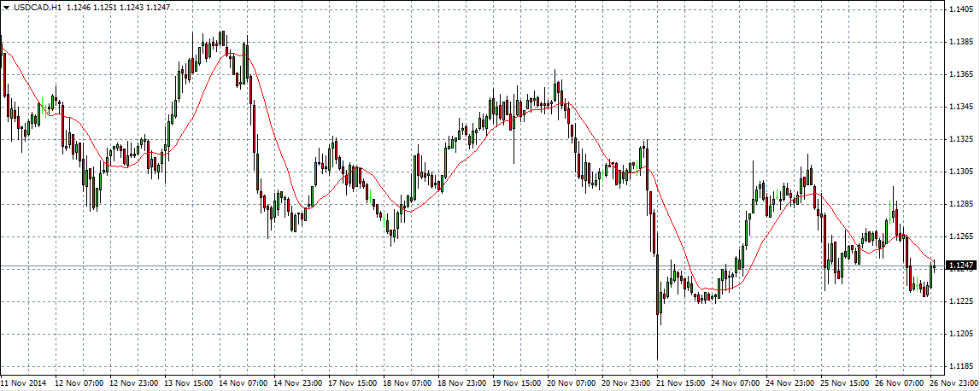
Task: Click the 21 Nov 15:00 time label
Action: tap(682, 384)
